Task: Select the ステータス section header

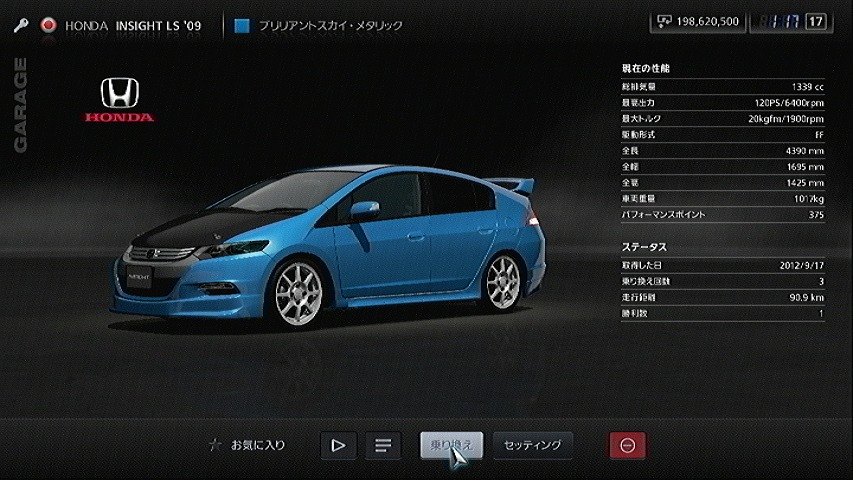Action: pos(644,246)
